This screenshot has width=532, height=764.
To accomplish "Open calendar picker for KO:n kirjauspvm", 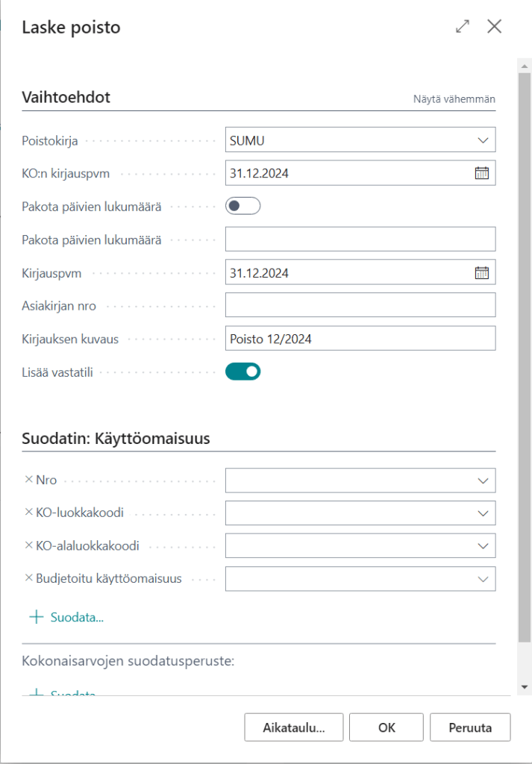I will coord(482,173).
